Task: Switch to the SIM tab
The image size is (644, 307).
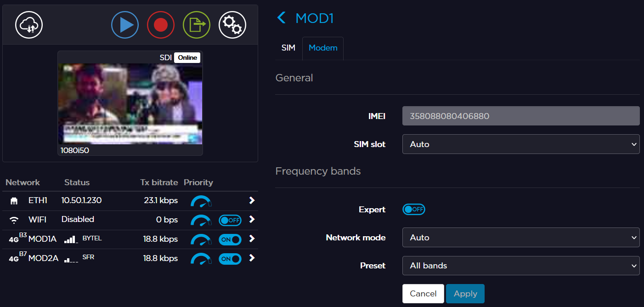Action: point(288,48)
